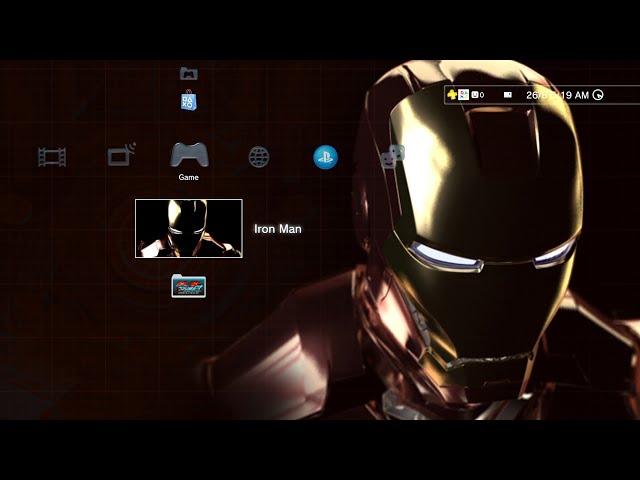Viewport: 640px width, 480px height.
Task: Click the message envelope status icon
Action: coord(507,95)
